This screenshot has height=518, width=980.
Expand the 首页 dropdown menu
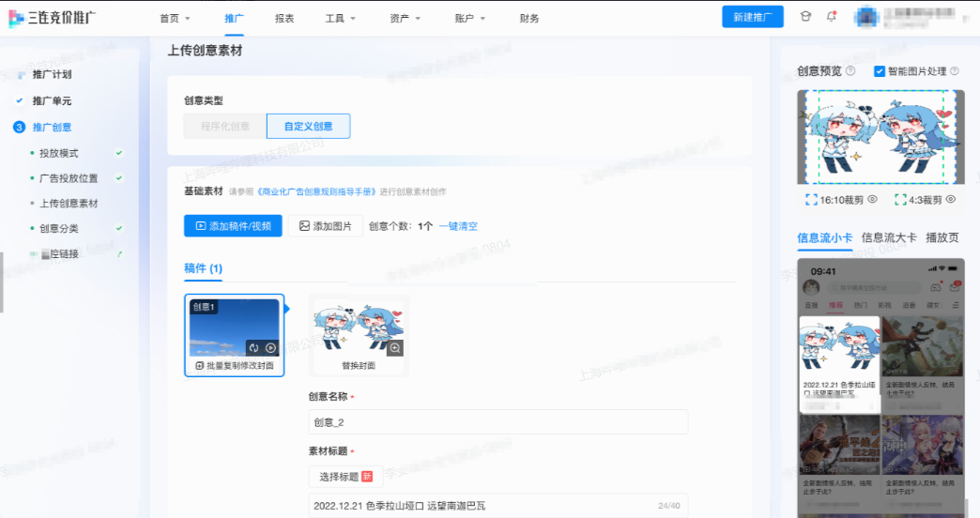[x=175, y=18]
